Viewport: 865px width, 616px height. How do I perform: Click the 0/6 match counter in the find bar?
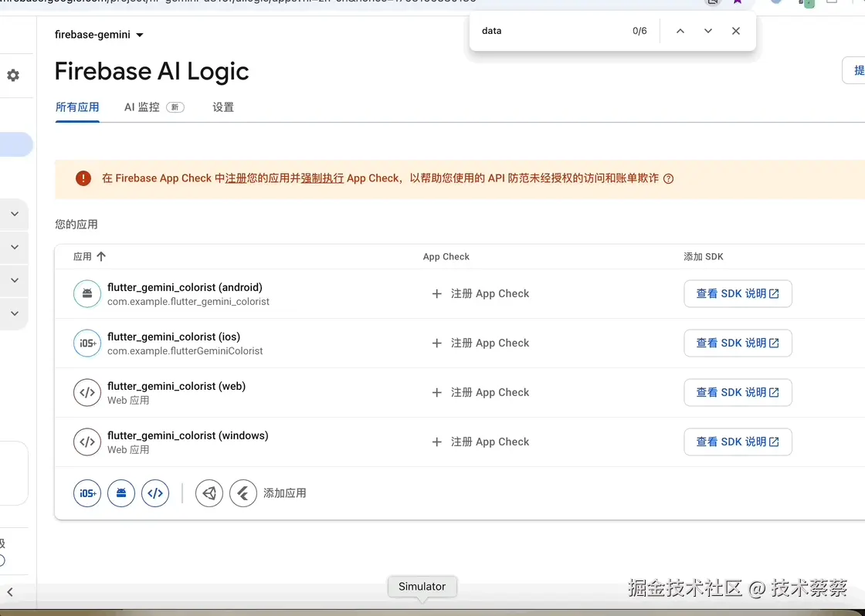tap(640, 31)
